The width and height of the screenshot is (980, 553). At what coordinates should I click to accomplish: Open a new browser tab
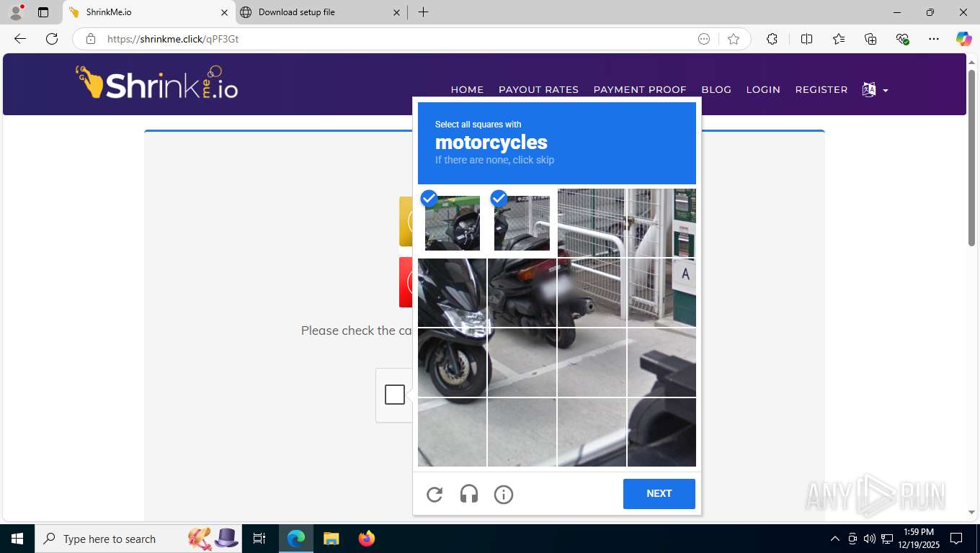423,12
